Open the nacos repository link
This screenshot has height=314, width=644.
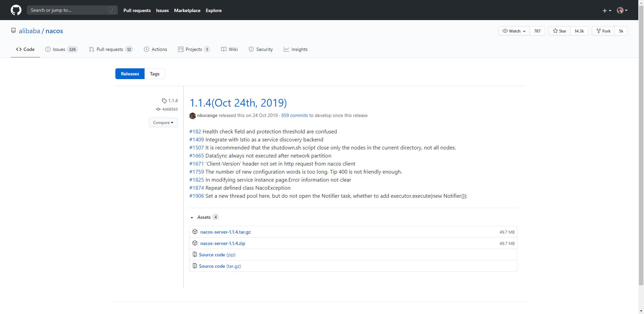(54, 31)
